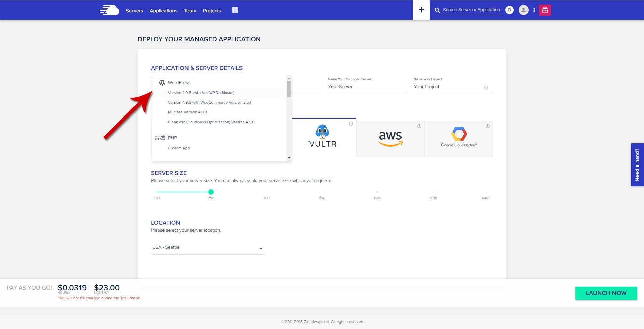
Task: Switch to the Servers tab
Action: pos(134,10)
